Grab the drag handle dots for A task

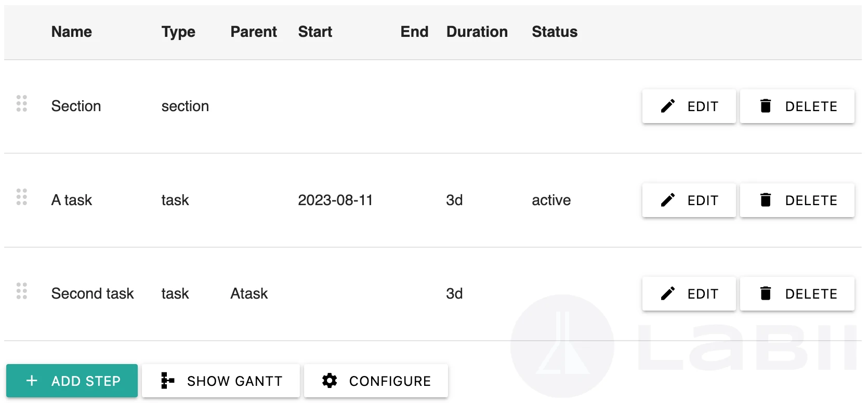coord(22,197)
